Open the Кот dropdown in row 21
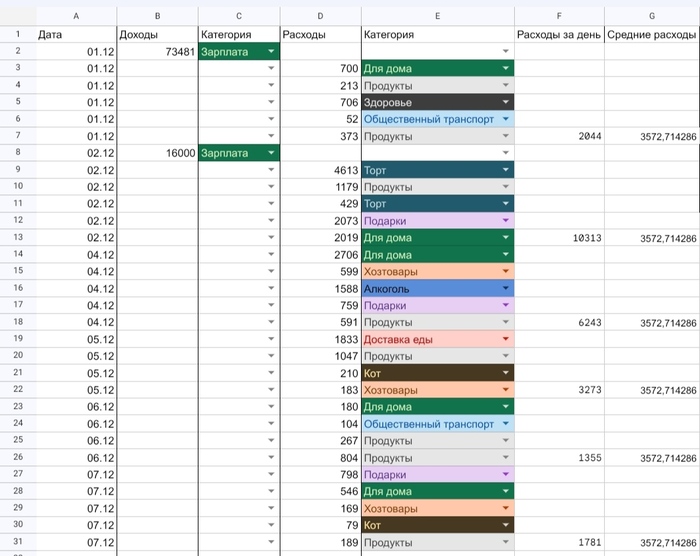This screenshot has width=700, height=556. coord(505,373)
